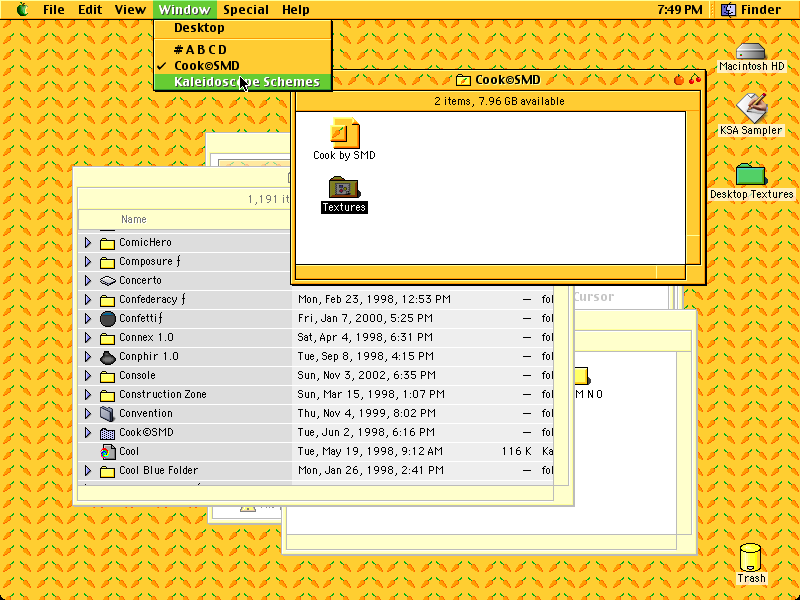This screenshot has height=600, width=800.
Task: Expand the Confederacy ƒ folder
Action: (88, 299)
